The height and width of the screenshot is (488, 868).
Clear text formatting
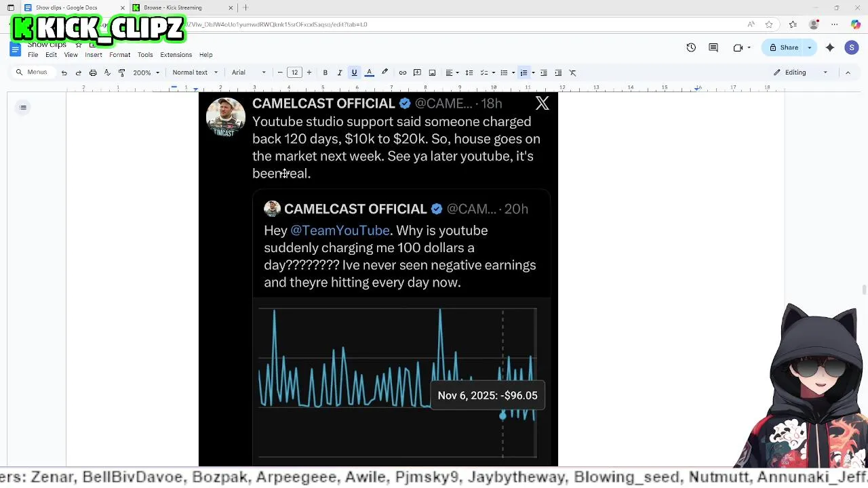[572, 73]
